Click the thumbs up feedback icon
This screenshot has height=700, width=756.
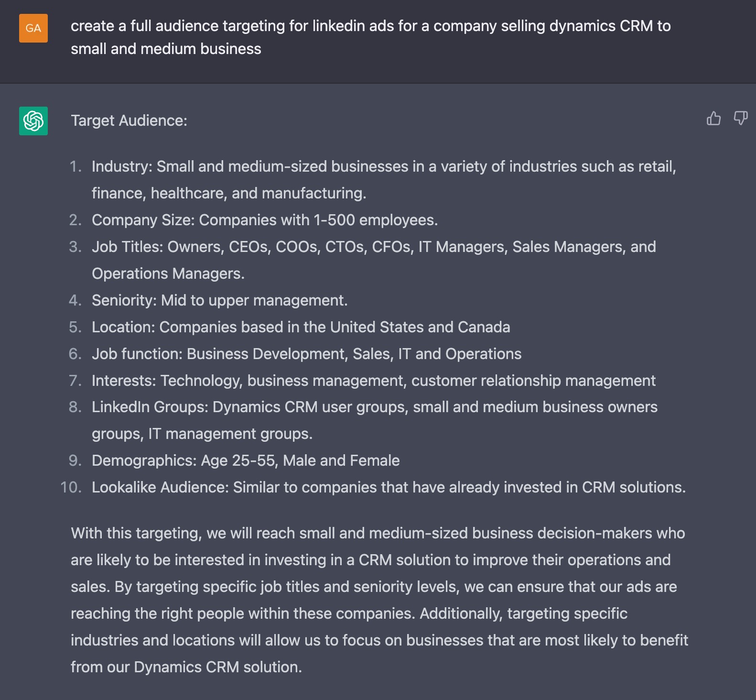713,118
